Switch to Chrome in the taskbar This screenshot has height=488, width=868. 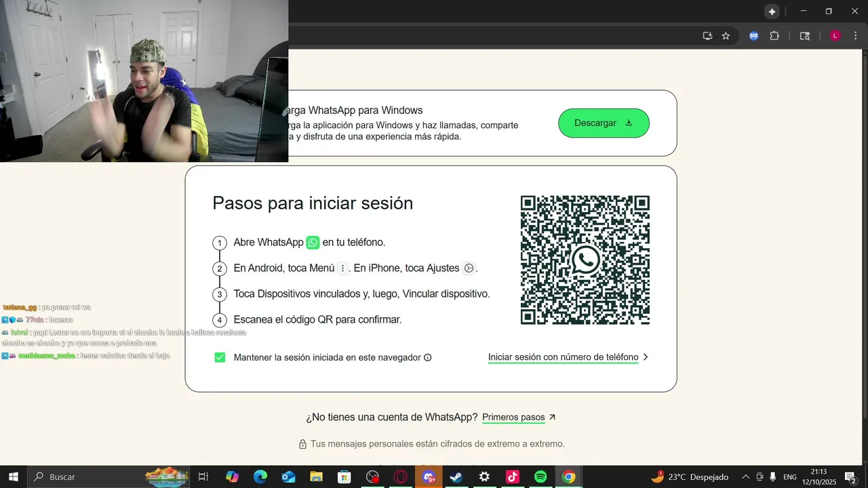click(568, 477)
